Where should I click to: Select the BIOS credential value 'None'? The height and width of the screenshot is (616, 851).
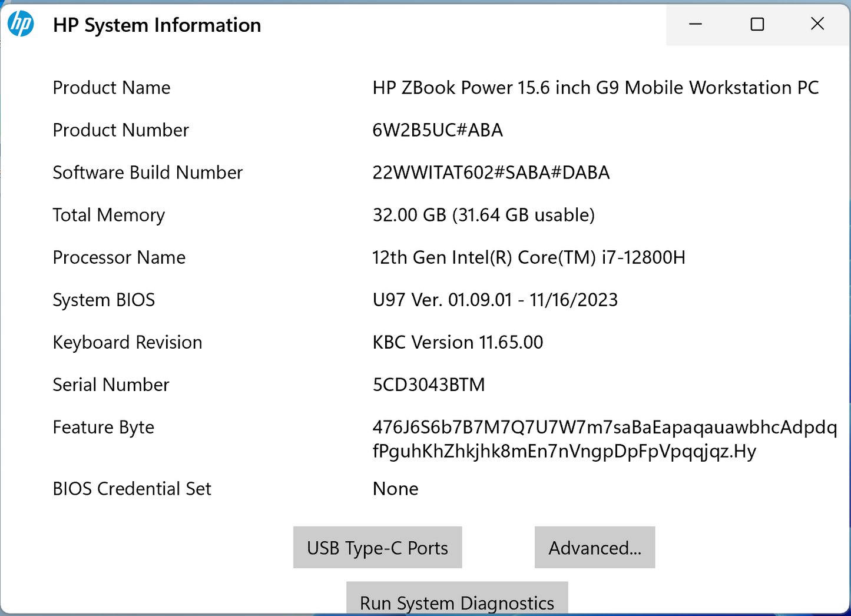click(x=395, y=489)
